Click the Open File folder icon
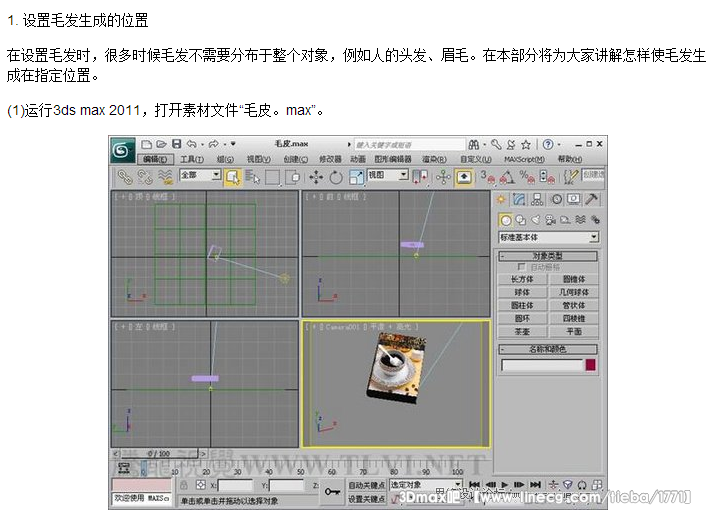 click(x=161, y=144)
